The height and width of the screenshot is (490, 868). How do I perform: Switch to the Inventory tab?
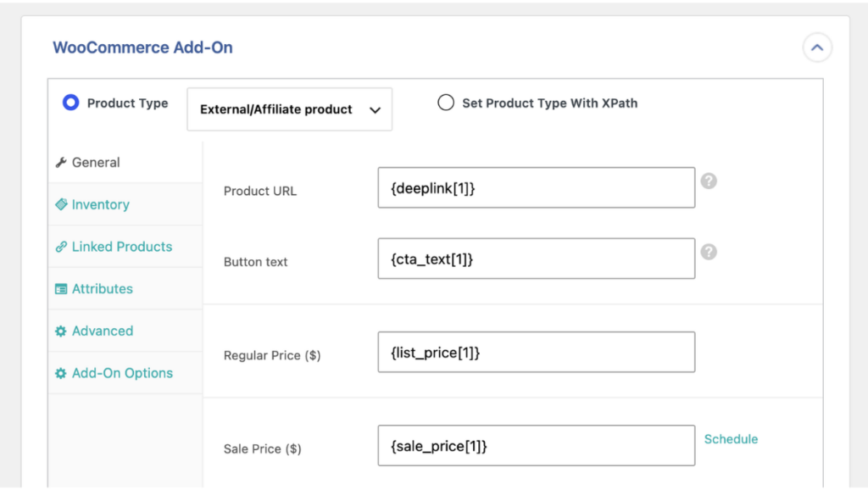[125, 204]
